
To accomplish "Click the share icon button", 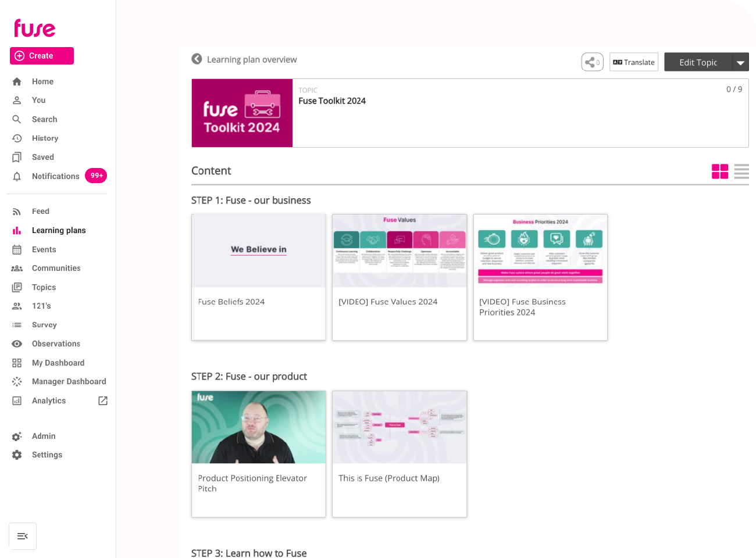I will (592, 62).
